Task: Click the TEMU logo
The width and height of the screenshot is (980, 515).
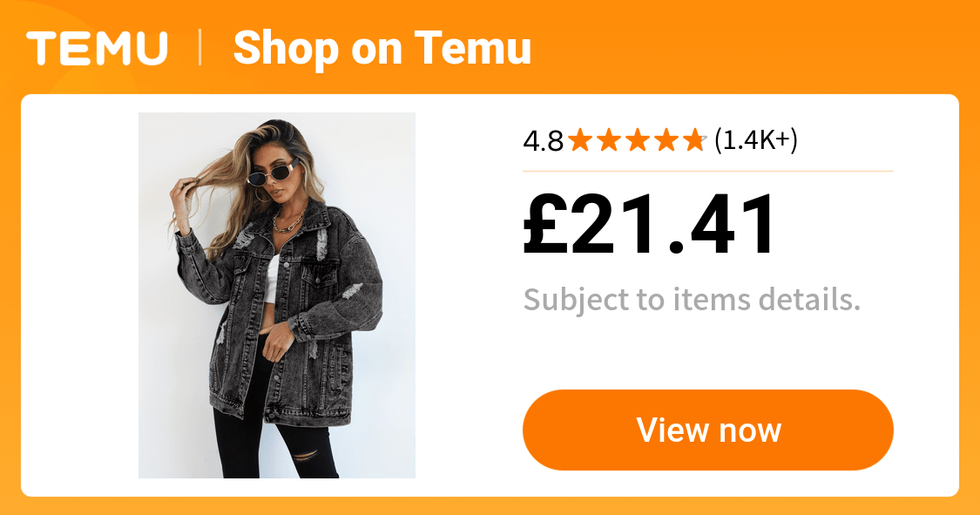Action: tap(97, 49)
